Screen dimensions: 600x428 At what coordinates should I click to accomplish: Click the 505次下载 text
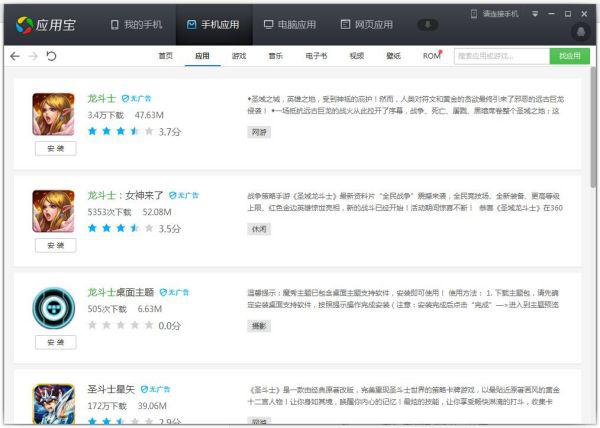(x=107, y=309)
